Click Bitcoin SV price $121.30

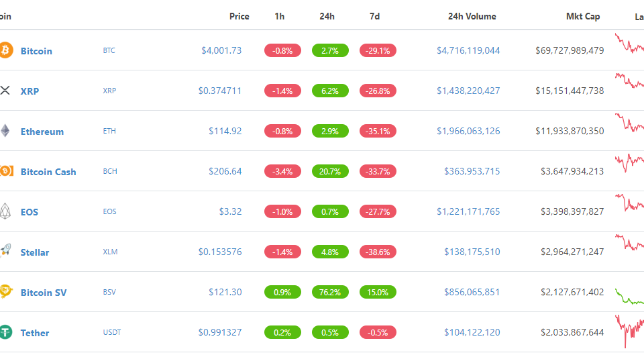(x=225, y=292)
